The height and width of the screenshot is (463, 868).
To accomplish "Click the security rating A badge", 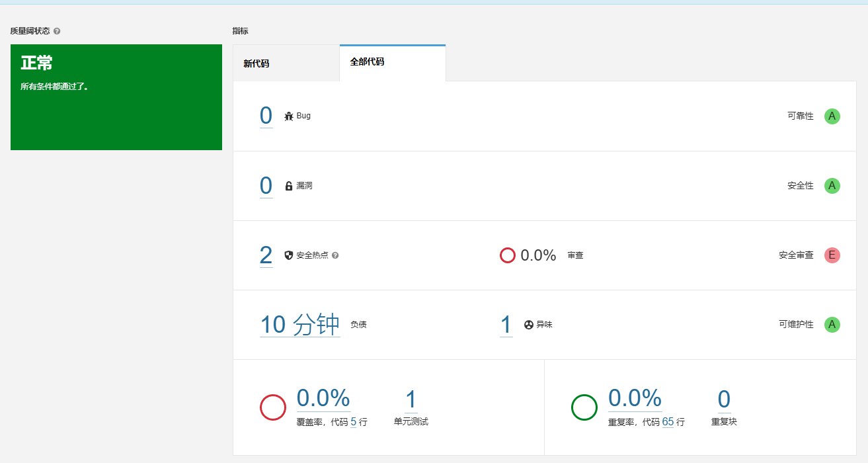I will pyautogui.click(x=832, y=186).
